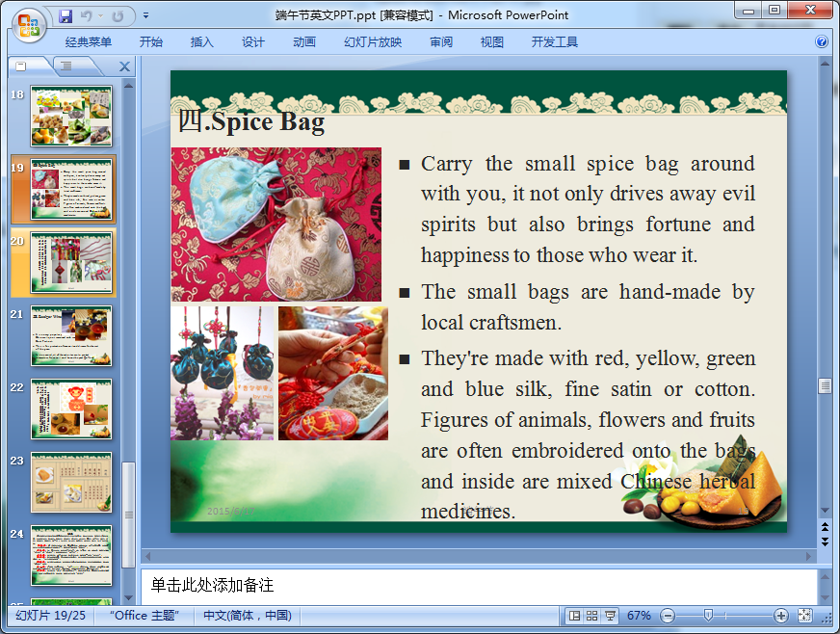Fit slide to current window icon

[x=804, y=616]
